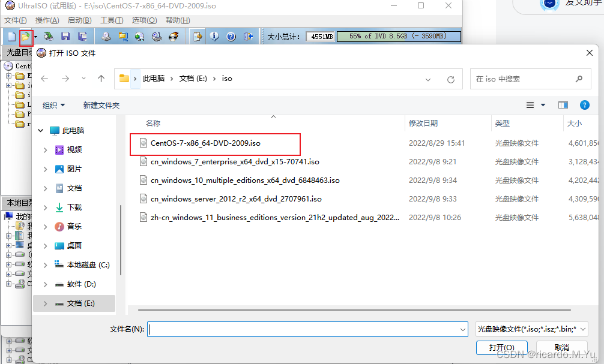Select 本地磁盘 (C:) in the navigation pane
The image size is (604, 364).
pos(88,265)
